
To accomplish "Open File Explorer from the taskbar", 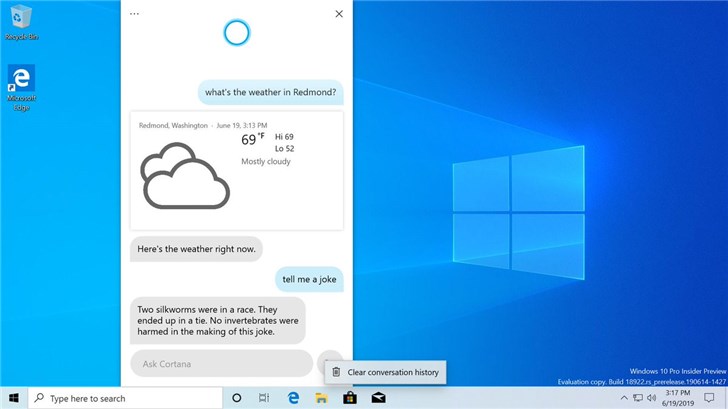I will click(322, 398).
